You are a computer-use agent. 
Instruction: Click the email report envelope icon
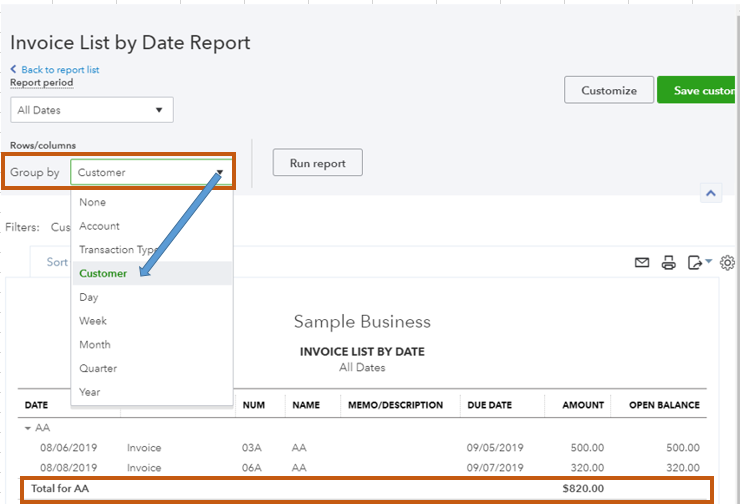[642, 263]
